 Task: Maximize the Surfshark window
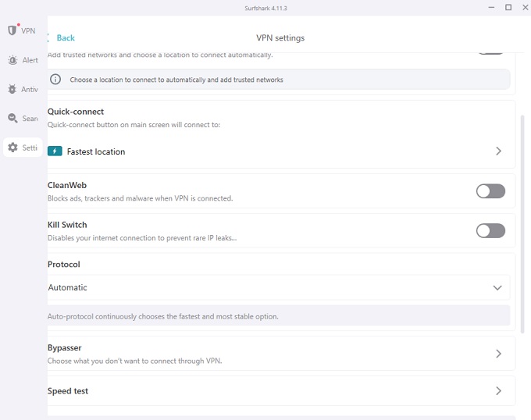[x=508, y=8]
